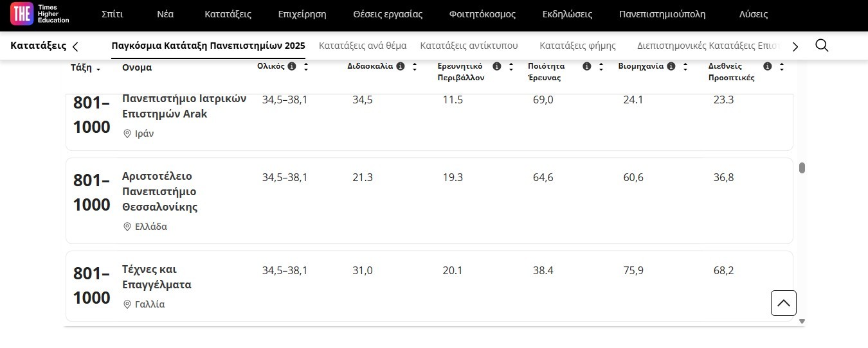The width and height of the screenshot is (868, 348).
Task: Click info icon beside Ποιότητα Έρευνας
Action: pos(586,66)
